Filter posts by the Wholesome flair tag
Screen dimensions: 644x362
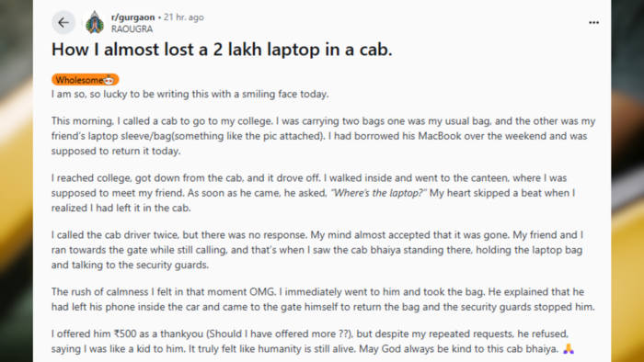[x=85, y=80]
